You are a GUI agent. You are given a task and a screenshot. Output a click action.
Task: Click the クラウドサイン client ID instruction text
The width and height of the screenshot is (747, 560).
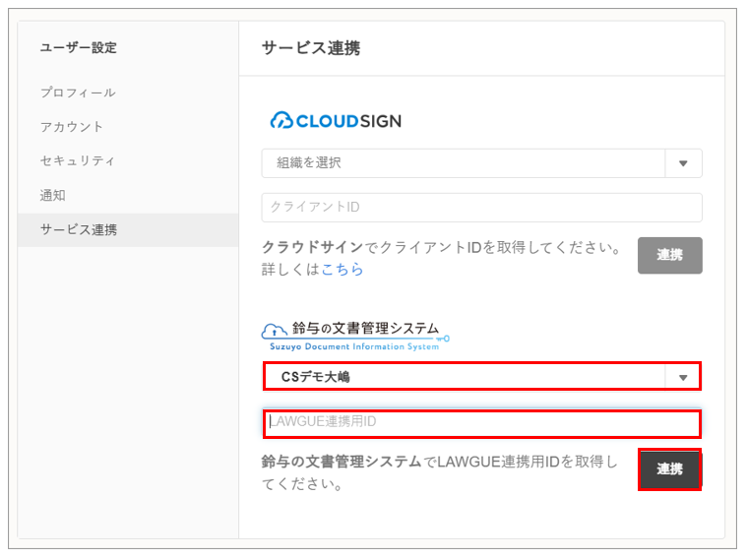[x=442, y=250]
